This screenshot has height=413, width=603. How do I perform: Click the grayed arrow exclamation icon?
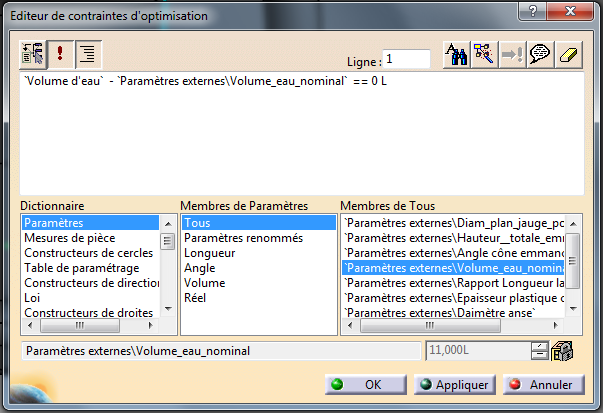pyautogui.click(x=512, y=55)
